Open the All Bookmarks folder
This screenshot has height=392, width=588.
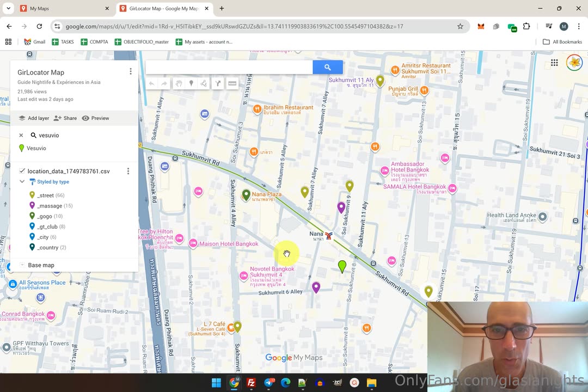[562, 42]
